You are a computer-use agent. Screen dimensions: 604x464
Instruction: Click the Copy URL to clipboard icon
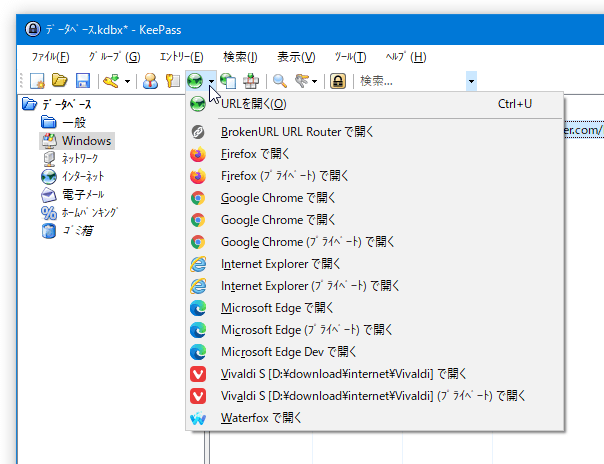(x=228, y=81)
